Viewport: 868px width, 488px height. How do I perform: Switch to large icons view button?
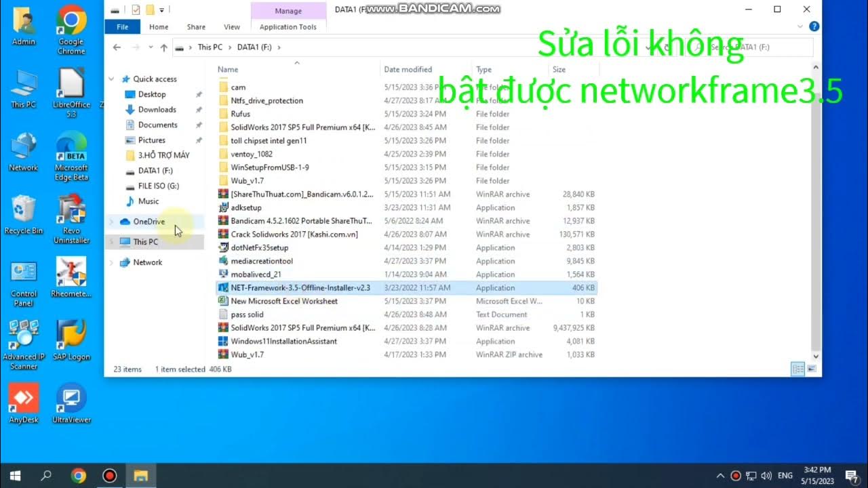click(x=812, y=369)
